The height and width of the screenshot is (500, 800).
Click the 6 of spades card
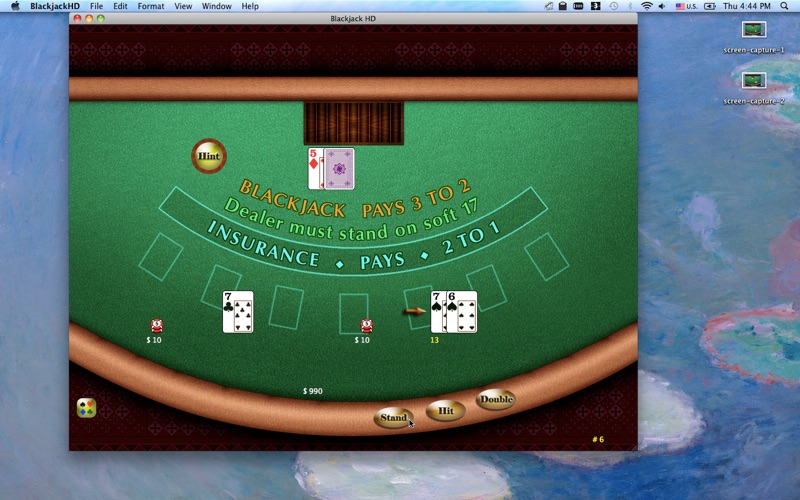(x=463, y=312)
